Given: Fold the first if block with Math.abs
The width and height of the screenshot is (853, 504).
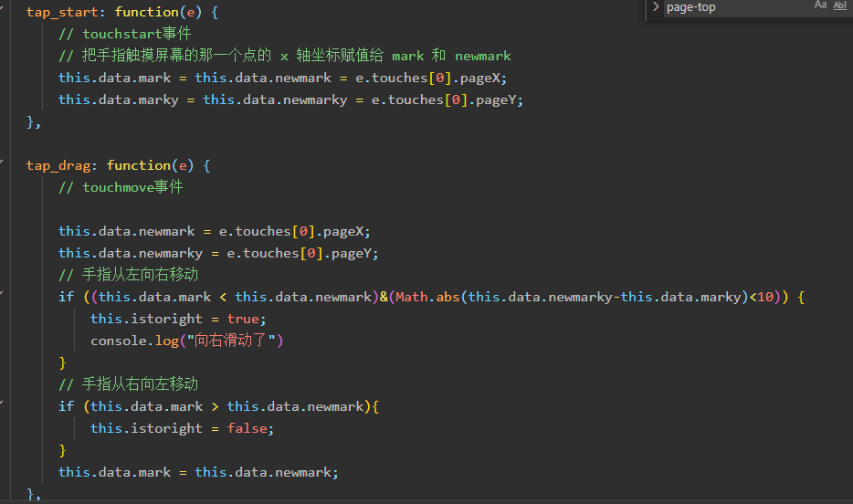Looking at the screenshot, I should (2, 294).
